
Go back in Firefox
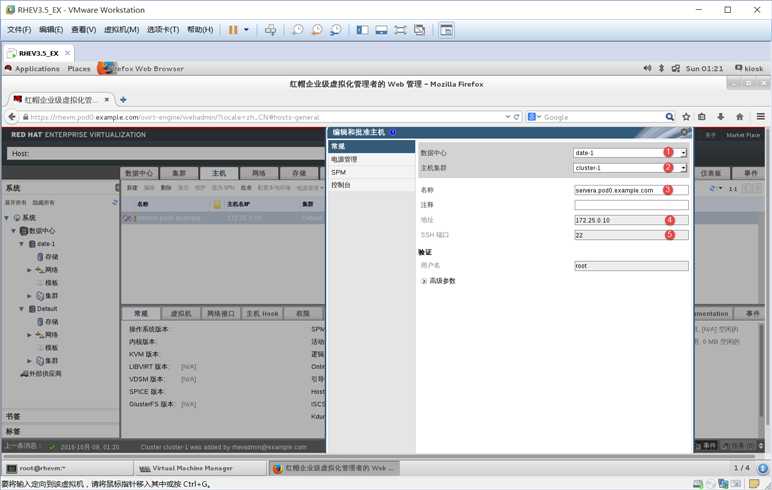[x=12, y=117]
